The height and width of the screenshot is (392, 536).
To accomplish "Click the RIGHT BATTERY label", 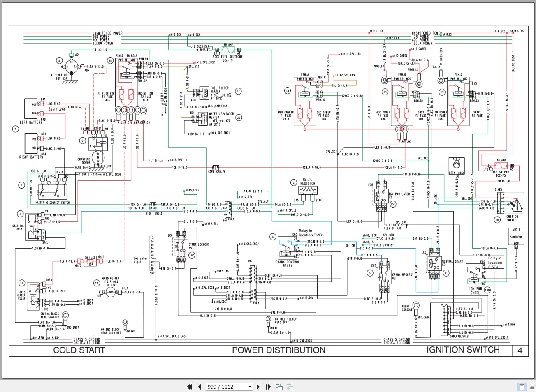I will (x=31, y=157).
